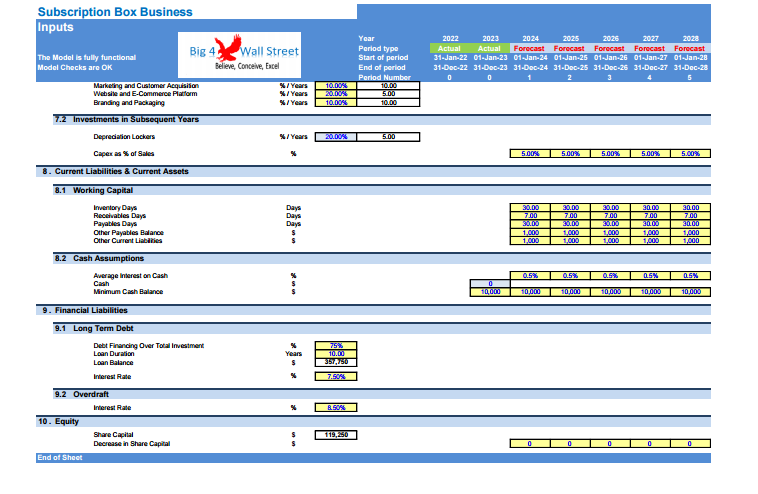The width and height of the screenshot is (758, 494).
Task: Edit Marketing and Customer Acquisition 10.00% cell
Action: pos(336,86)
